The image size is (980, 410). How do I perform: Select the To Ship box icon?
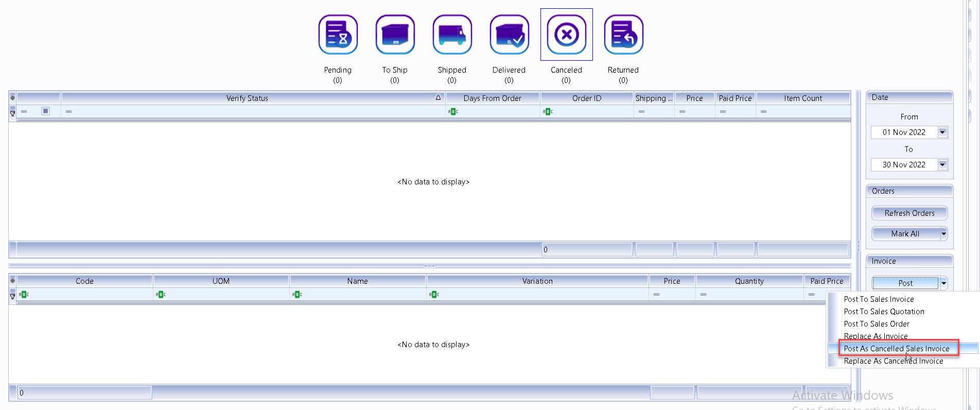pos(395,35)
